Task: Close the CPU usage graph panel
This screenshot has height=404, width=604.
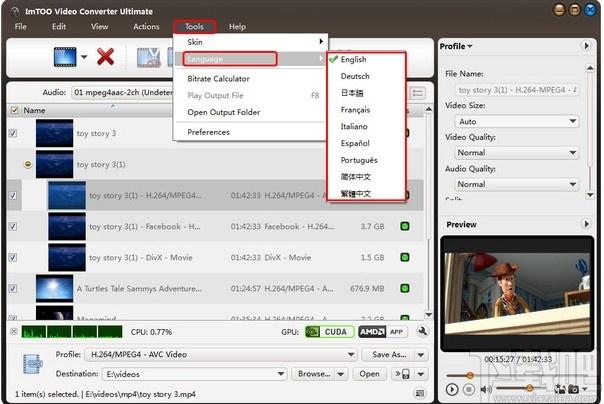Action: [x=14, y=331]
